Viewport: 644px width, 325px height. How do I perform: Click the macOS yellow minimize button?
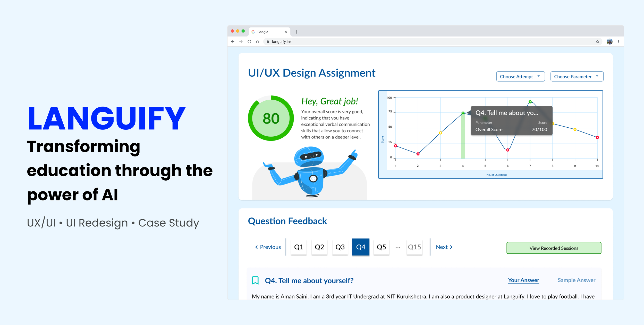tap(238, 31)
